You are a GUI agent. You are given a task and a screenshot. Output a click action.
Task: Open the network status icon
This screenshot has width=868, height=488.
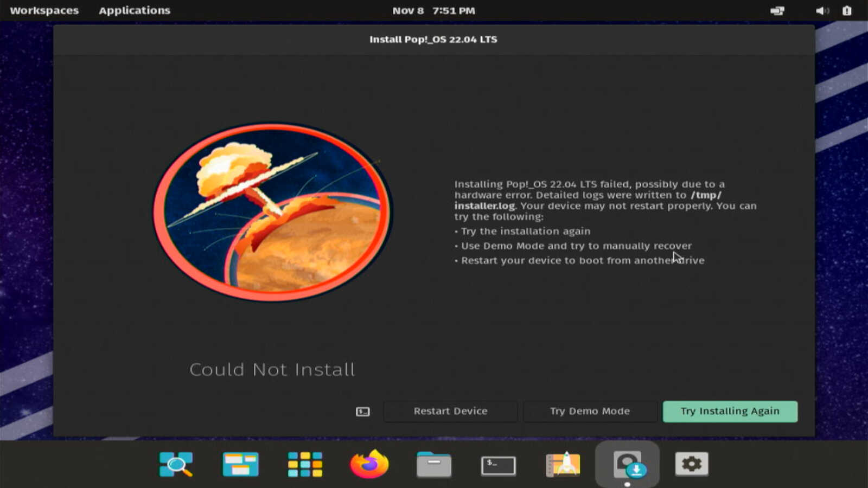[777, 10]
